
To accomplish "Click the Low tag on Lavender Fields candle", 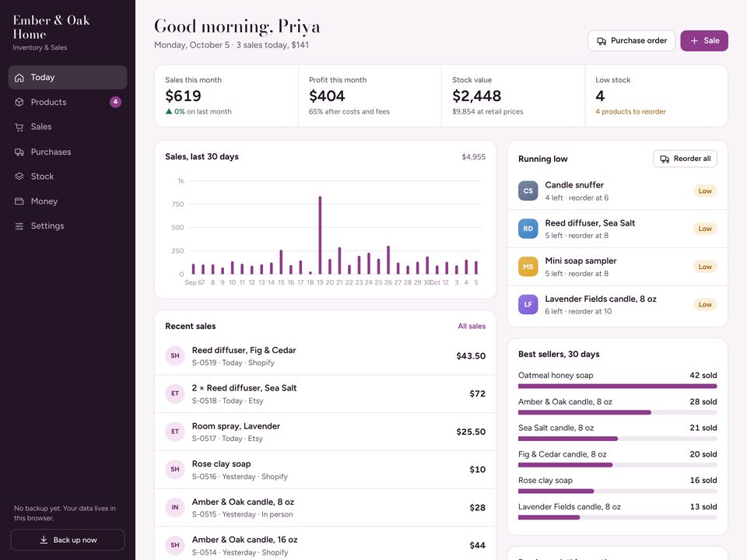I will [x=705, y=305].
